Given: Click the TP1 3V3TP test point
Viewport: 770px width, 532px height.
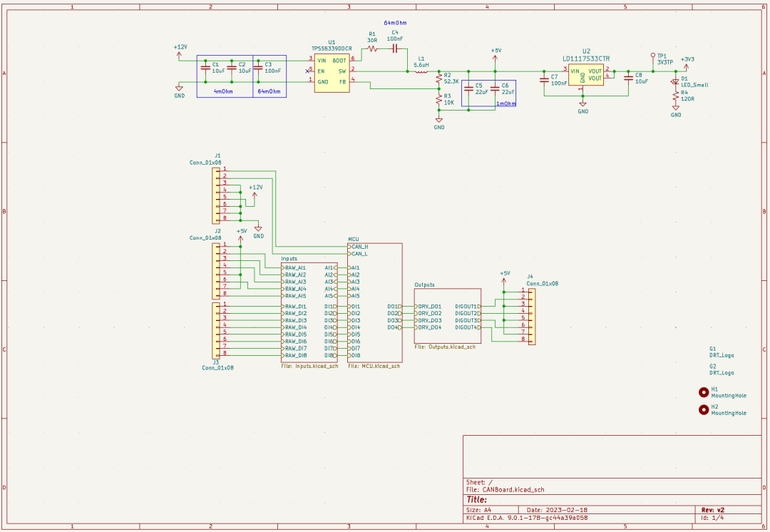Looking at the screenshot, I should click(x=652, y=56).
